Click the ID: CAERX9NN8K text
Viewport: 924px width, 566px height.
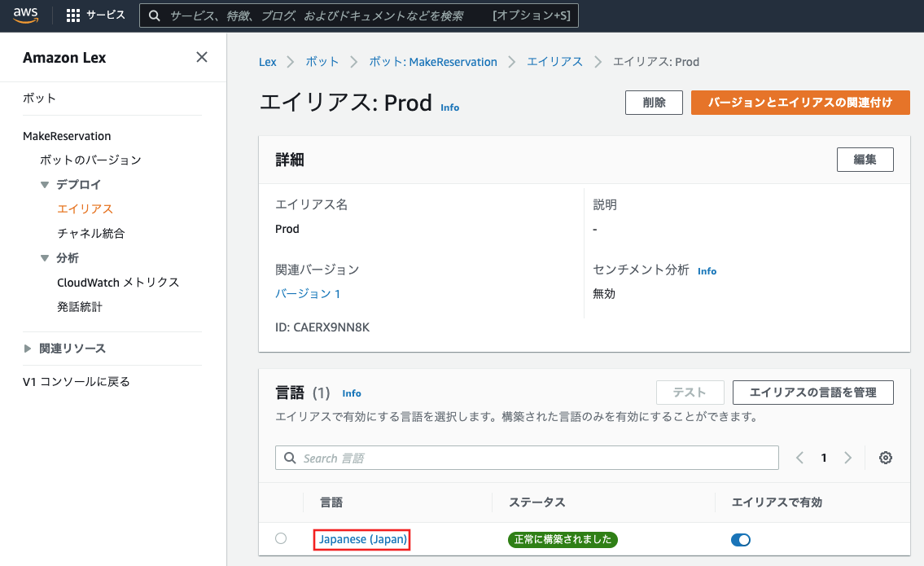coord(322,327)
